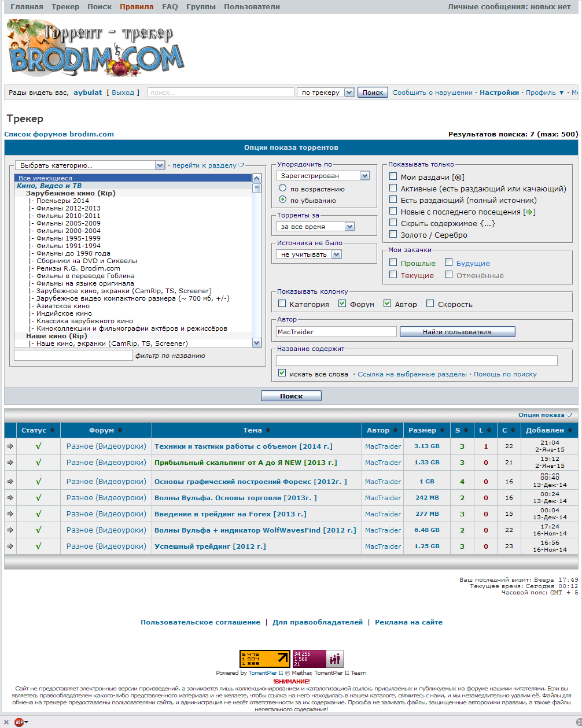This screenshot has height=728, width=582.
Task: Click arrow icon beside first torrent row
Action: (10, 446)
